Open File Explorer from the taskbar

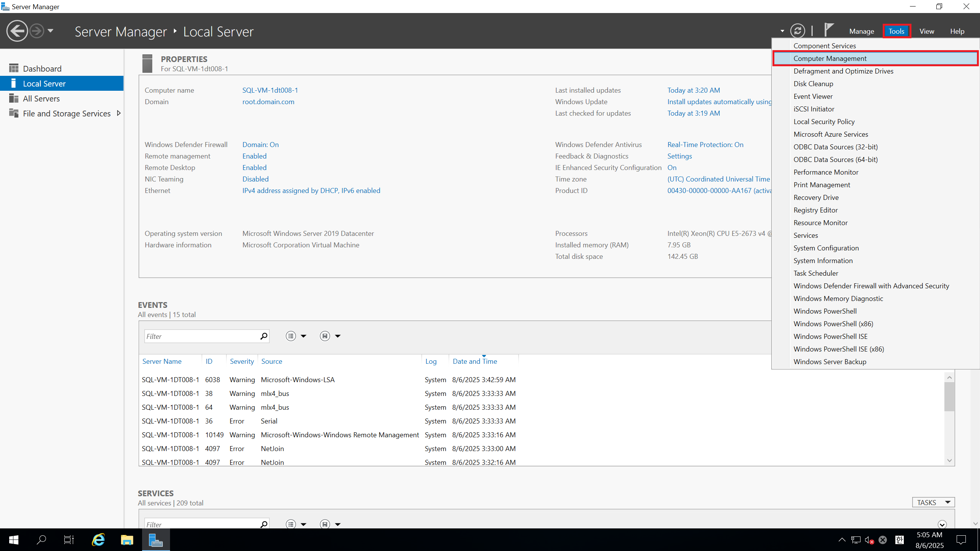127,540
